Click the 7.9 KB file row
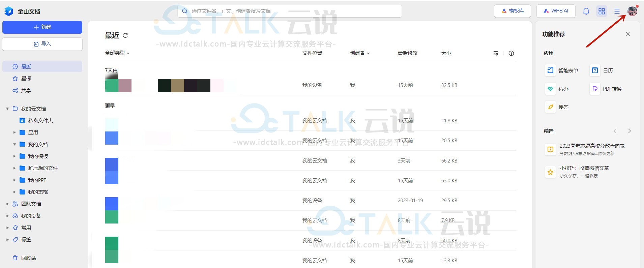The image size is (644, 268). (311, 220)
